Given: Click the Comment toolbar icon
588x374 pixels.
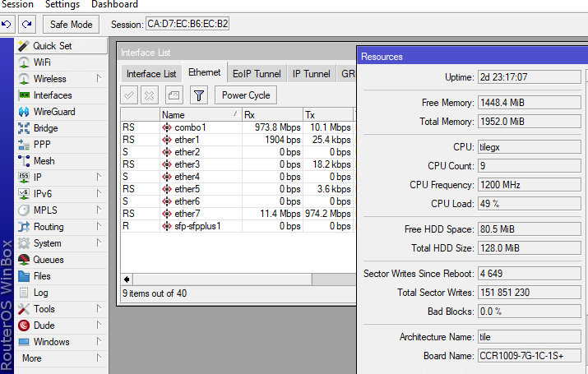Looking at the screenshot, I should point(174,95).
